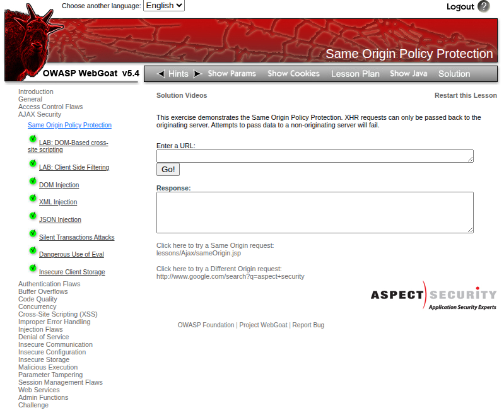This screenshot has height=420, width=504.
Task: Click the Aspect Security logo
Action: coord(433,296)
